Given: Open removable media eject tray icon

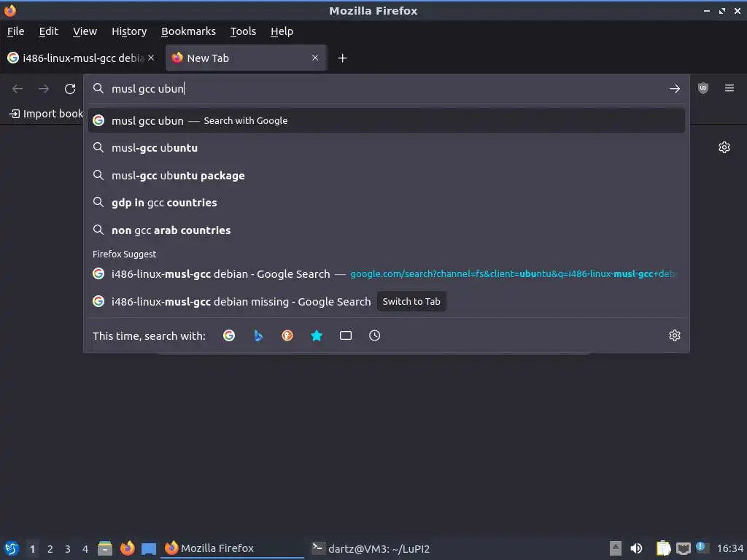Looking at the screenshot, I should tap(615, 548).
